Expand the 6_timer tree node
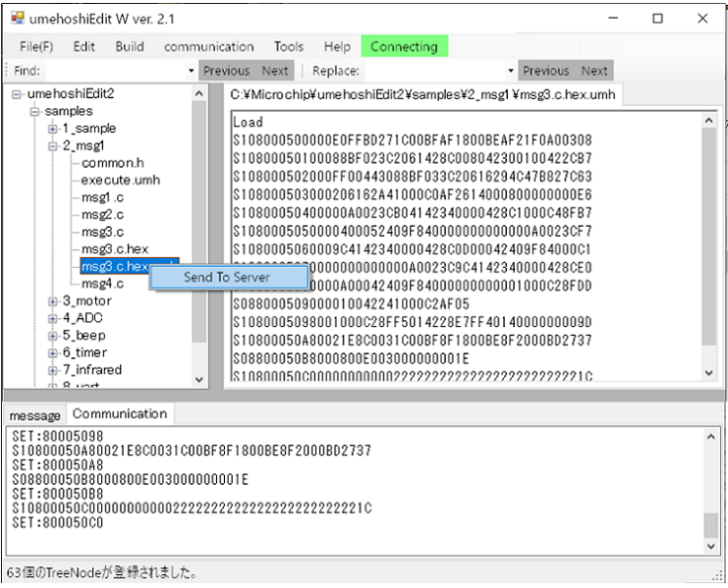Screen dimensions: 728x588 point(53,352)
